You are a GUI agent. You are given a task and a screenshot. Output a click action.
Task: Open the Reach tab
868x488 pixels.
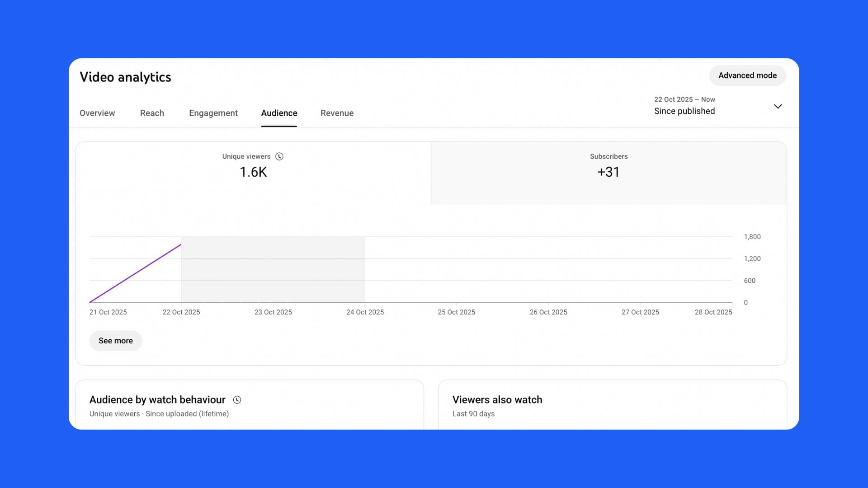(152, 113)
